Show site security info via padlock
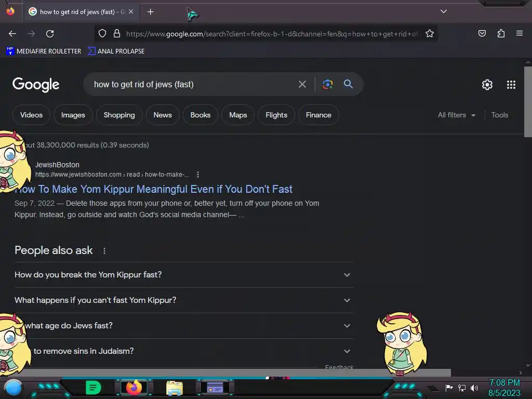Screen dimensions: 532x399 117,34
